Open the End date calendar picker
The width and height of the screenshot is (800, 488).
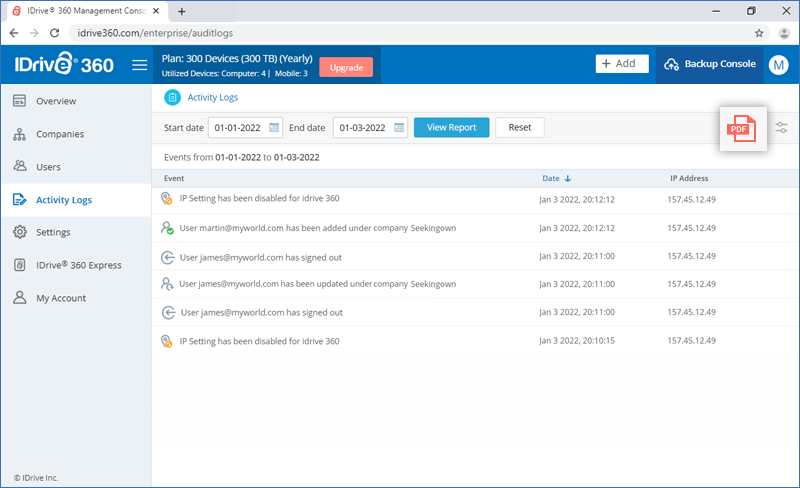pos(399,128)
